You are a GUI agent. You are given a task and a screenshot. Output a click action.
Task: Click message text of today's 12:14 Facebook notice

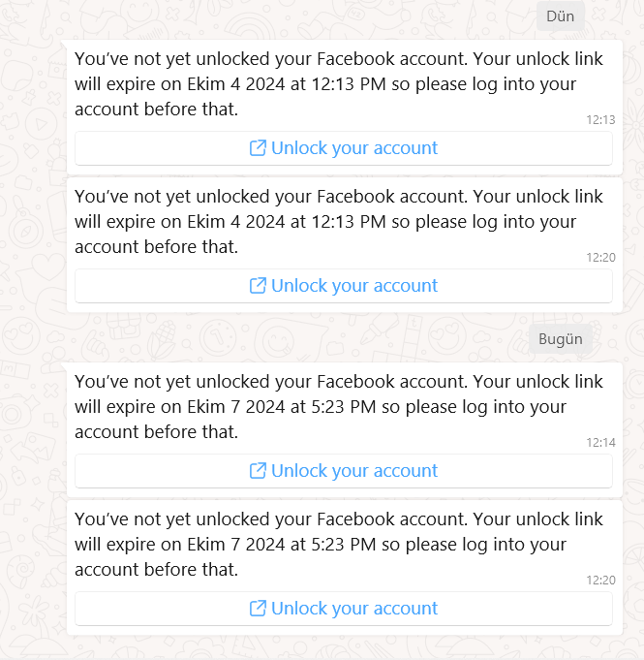[339, 407]
